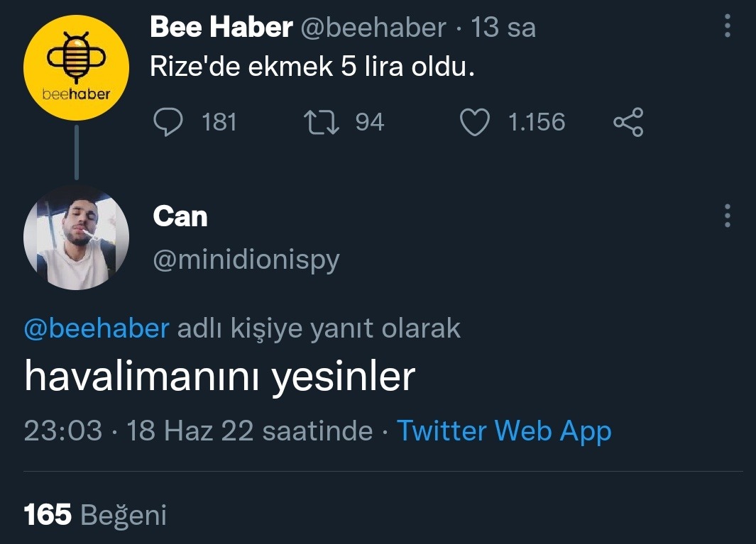Image resolution: width=756 pixels, height=544 pixels.
Task: Click the reply count 181
Action: (219, 122)
